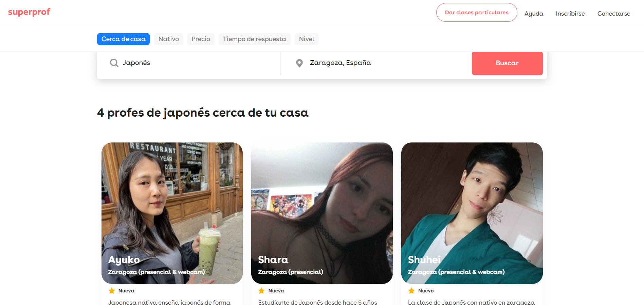Click the star icon under Ayuko

(x=112, y=291)
